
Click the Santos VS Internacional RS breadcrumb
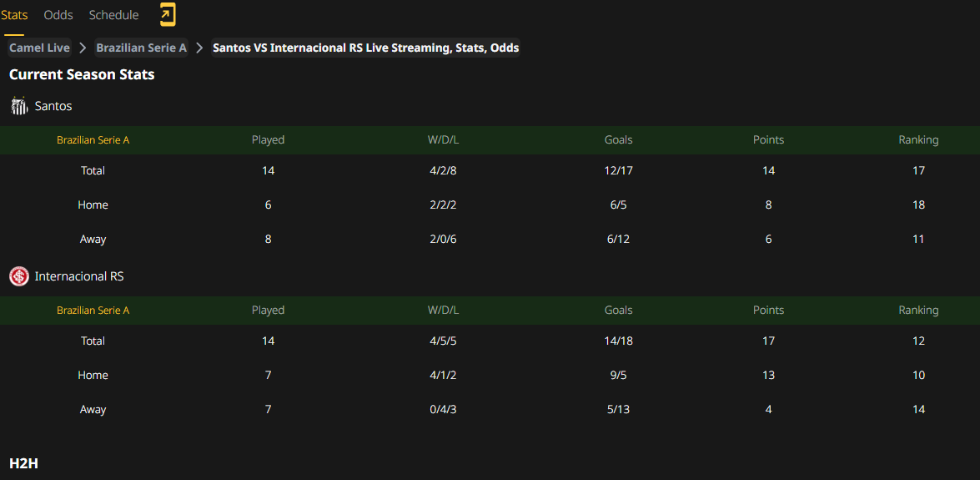tap(365, 48)
